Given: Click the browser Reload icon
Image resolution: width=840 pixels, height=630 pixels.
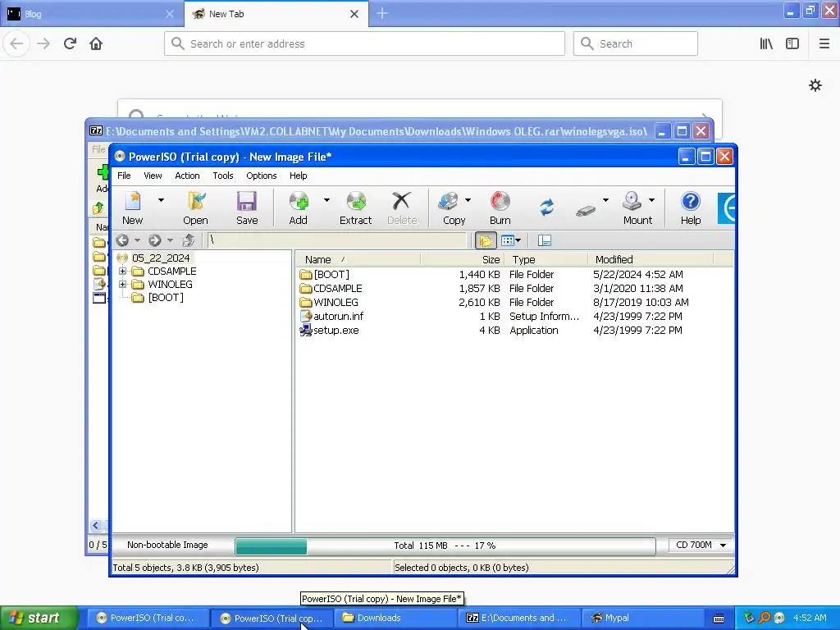Looking at the screenshot, I should [70, 43].
